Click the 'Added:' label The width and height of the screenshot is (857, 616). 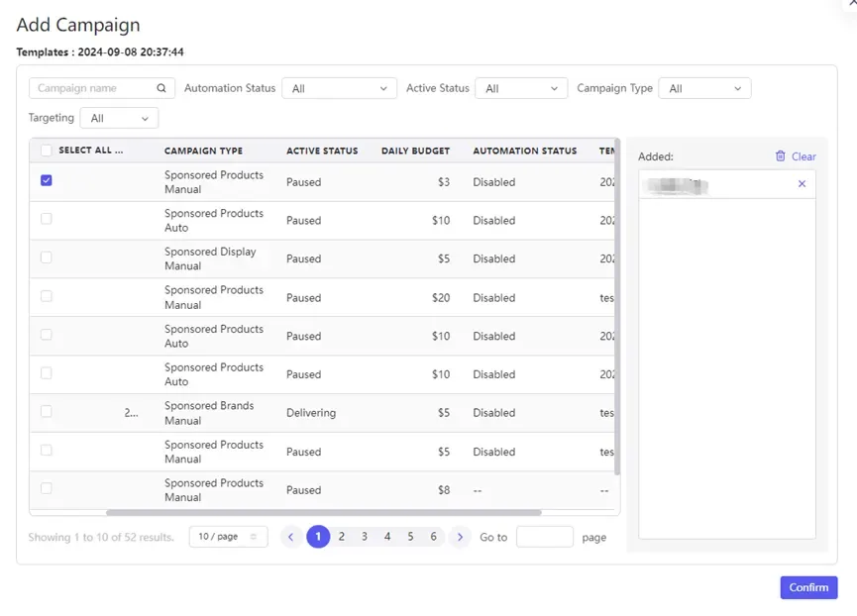click(656, 156)
